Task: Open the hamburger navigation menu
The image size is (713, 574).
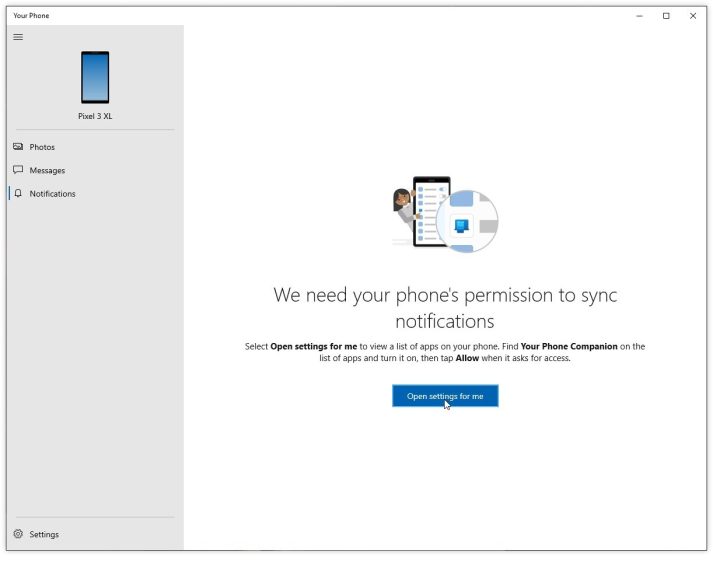Action: click(18, 37)
